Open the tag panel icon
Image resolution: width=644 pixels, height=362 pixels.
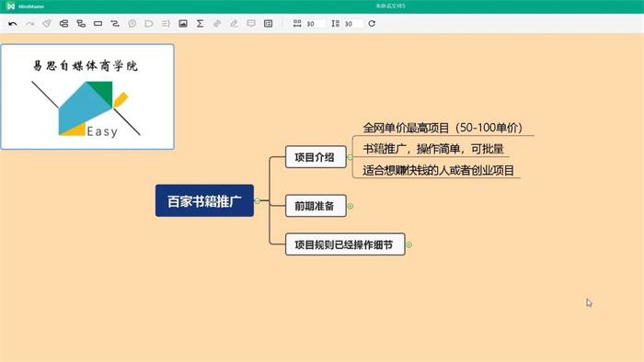coord(269,24)
